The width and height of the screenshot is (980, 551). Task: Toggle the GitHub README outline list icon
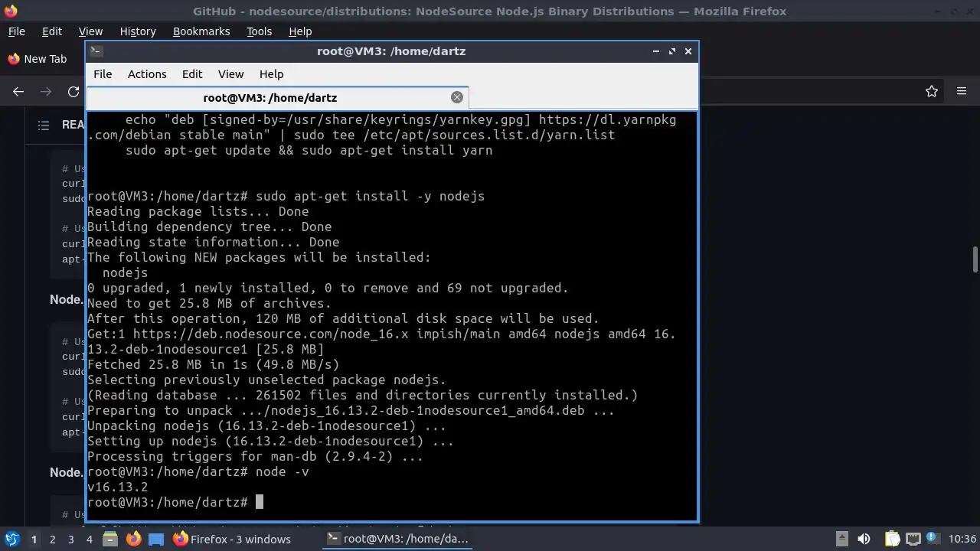click(44, 125)
